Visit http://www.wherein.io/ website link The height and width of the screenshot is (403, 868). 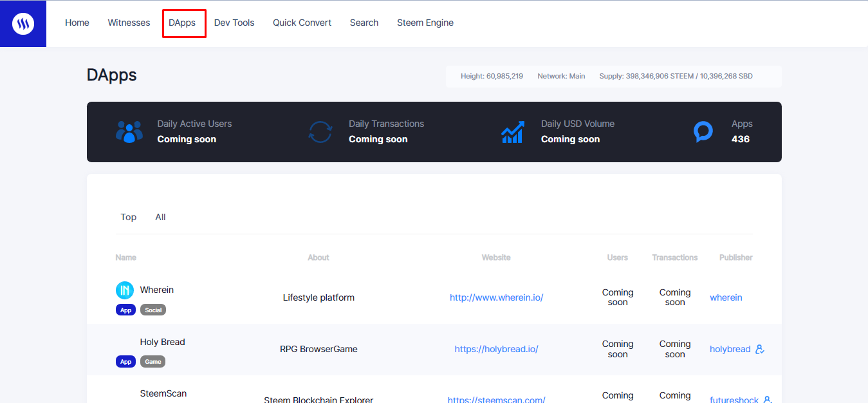(x=497, y=297)
